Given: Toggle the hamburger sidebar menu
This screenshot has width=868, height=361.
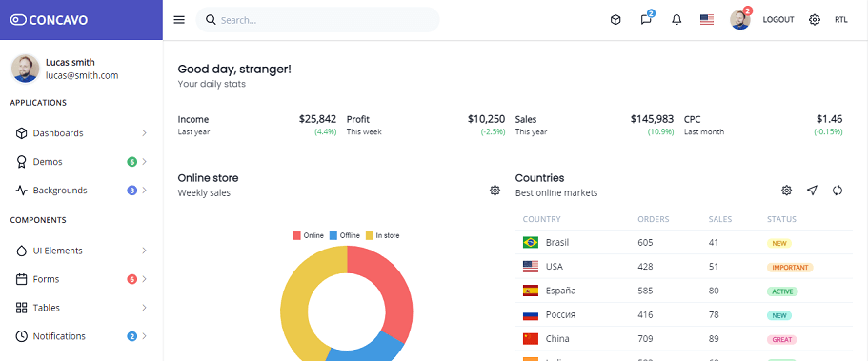Looking at the screenshot, I should click(179, 20).
